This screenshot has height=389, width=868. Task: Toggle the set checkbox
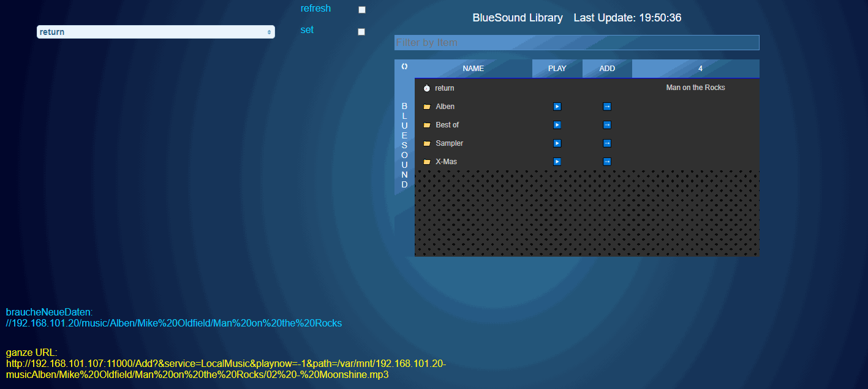click(x=361, y=32)
